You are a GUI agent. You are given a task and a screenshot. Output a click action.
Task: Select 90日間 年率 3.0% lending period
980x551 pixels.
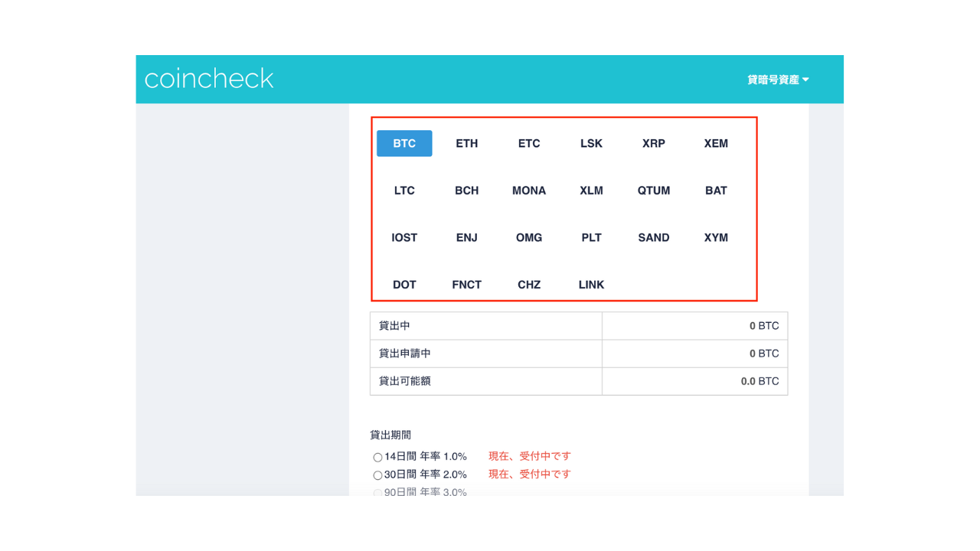377,493
